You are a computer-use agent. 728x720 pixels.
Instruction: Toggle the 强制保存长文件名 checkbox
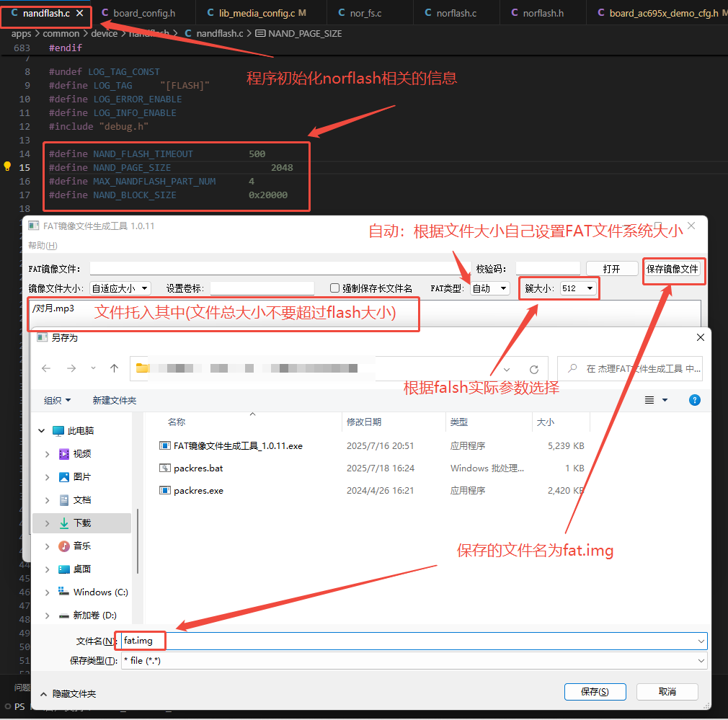click(x=334, y=288)
